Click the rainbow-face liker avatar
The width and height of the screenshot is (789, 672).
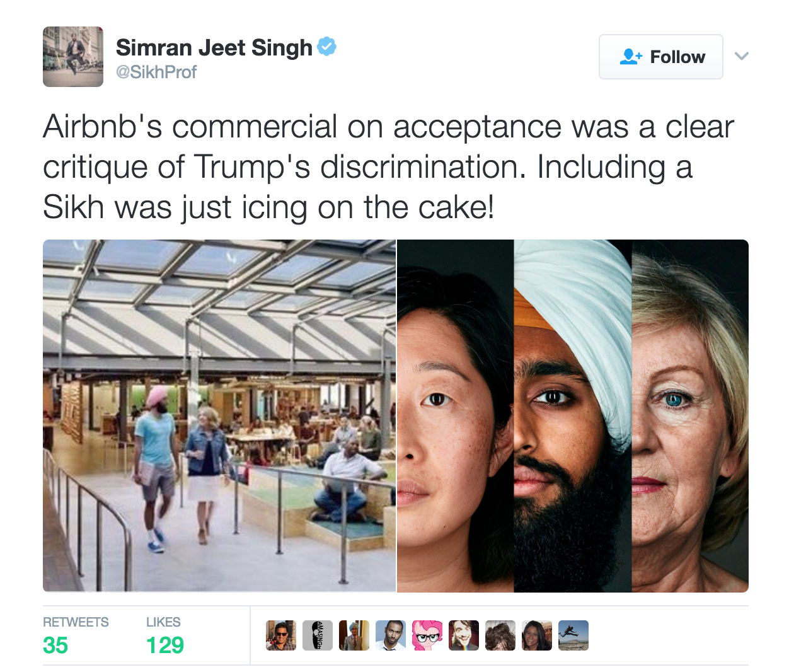click(x=464, y=635)
